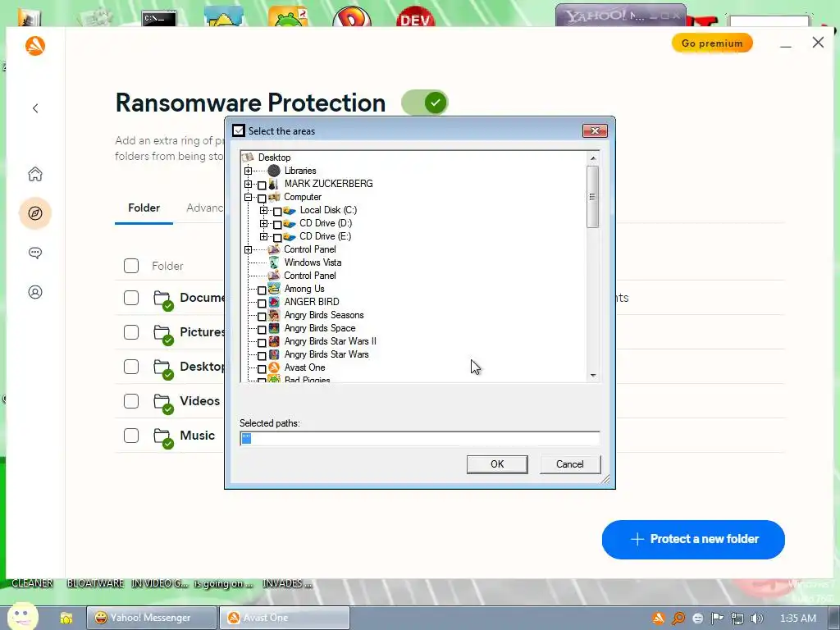The image size is (840, 630).
Task: Click the Among Us icon
Action: coord(274,289)
